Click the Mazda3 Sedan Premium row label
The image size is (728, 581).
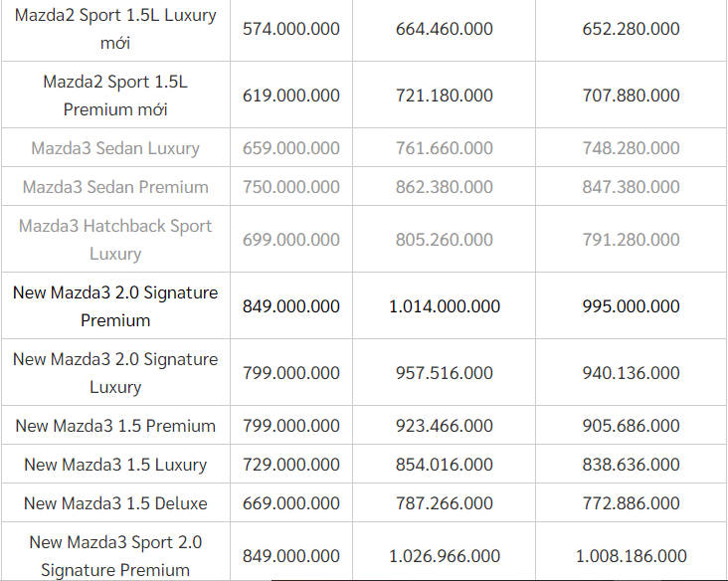coord(115,187)
